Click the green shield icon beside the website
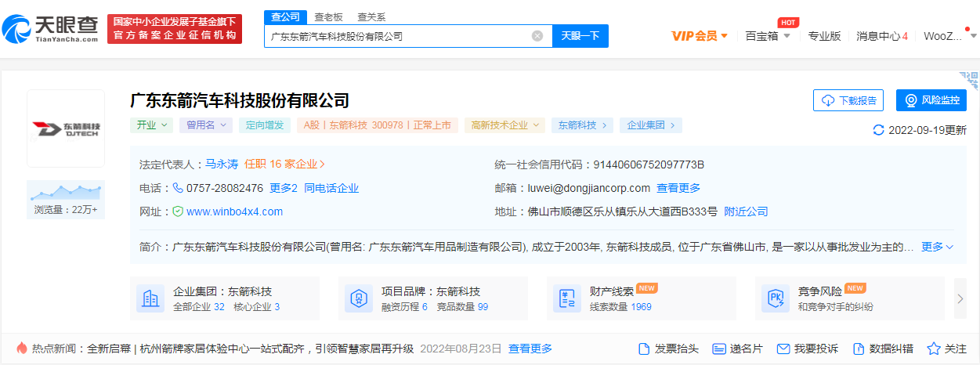Viewport: 980px width, 365px height. click(178, 211)
